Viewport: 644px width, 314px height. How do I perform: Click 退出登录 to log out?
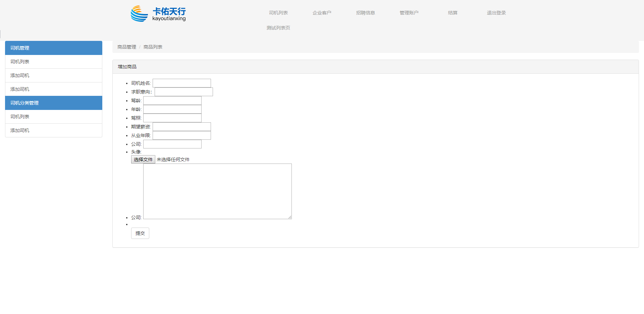point(496,13)
